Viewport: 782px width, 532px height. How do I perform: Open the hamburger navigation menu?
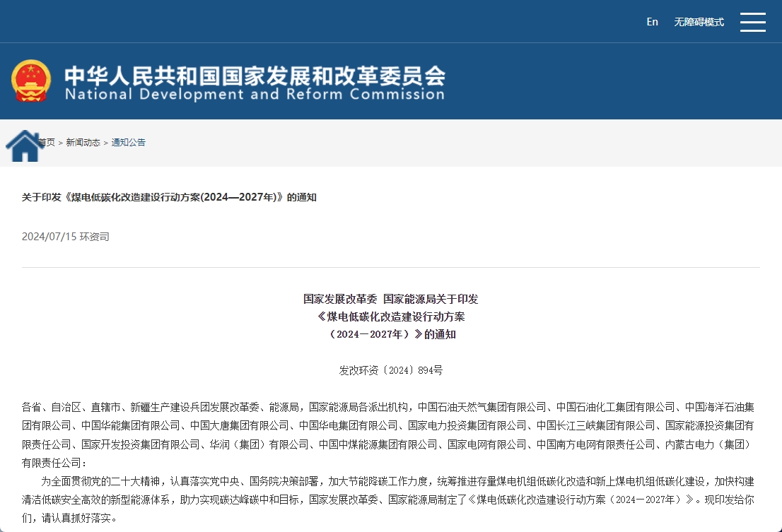click(752, 22)
